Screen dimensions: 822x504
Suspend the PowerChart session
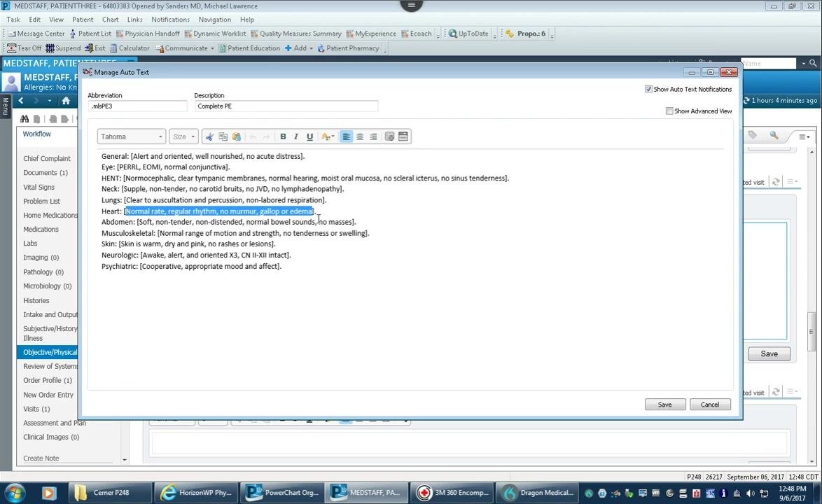63,48
